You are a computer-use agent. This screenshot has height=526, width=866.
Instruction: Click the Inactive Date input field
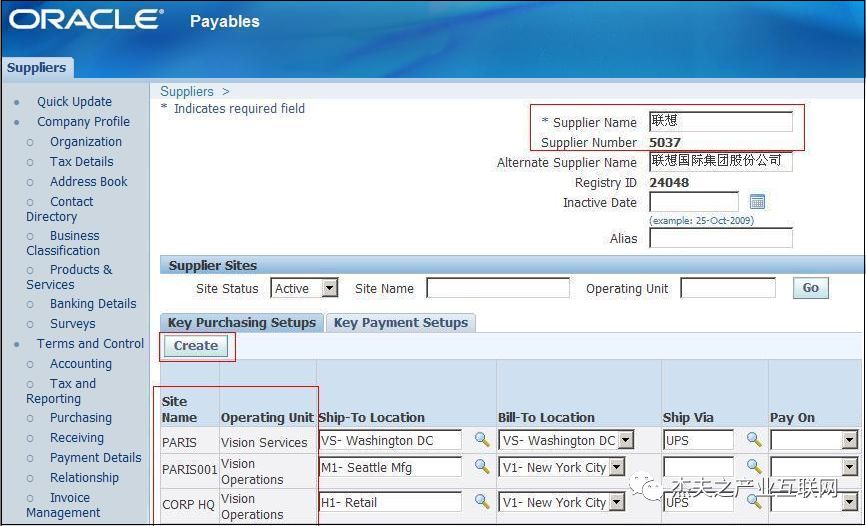pos(694,202)
